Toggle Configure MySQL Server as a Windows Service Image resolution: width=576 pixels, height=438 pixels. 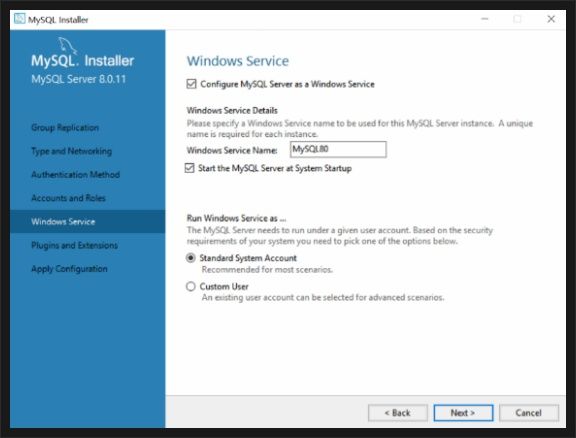click(191, 84)
